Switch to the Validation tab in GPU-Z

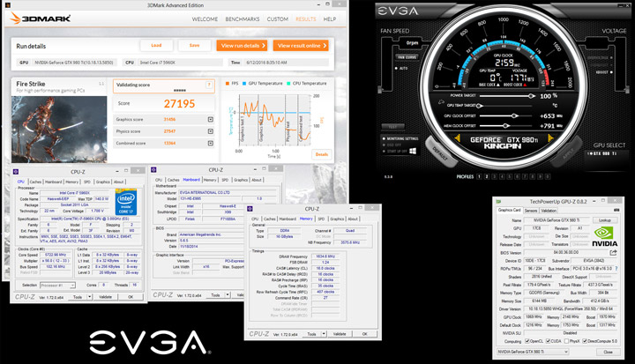pos(549,211)
